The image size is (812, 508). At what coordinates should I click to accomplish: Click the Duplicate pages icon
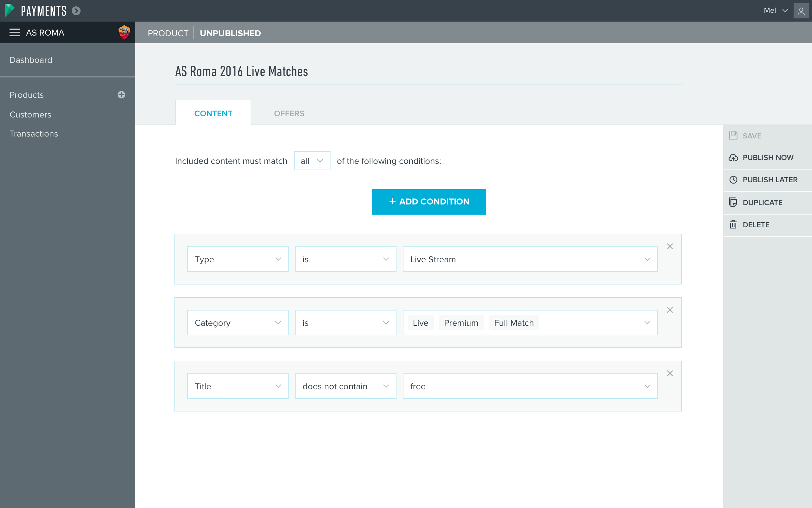733,202
